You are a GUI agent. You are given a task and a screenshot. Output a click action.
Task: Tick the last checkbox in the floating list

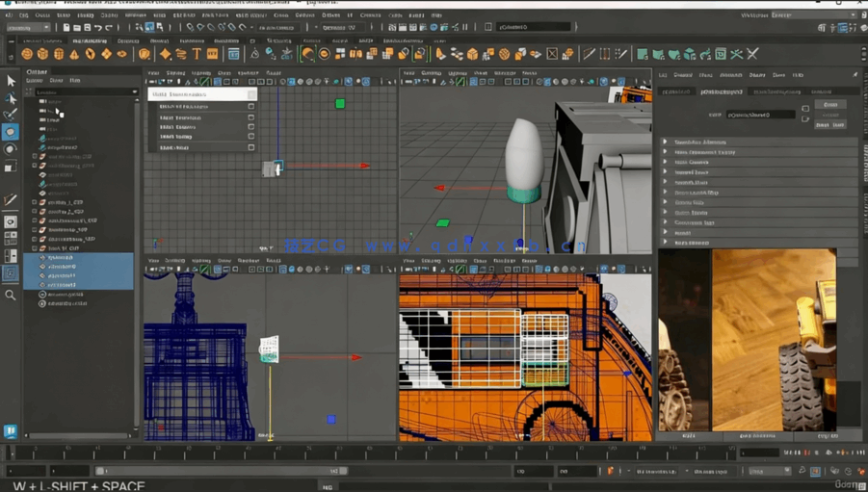tap(251, 147)
